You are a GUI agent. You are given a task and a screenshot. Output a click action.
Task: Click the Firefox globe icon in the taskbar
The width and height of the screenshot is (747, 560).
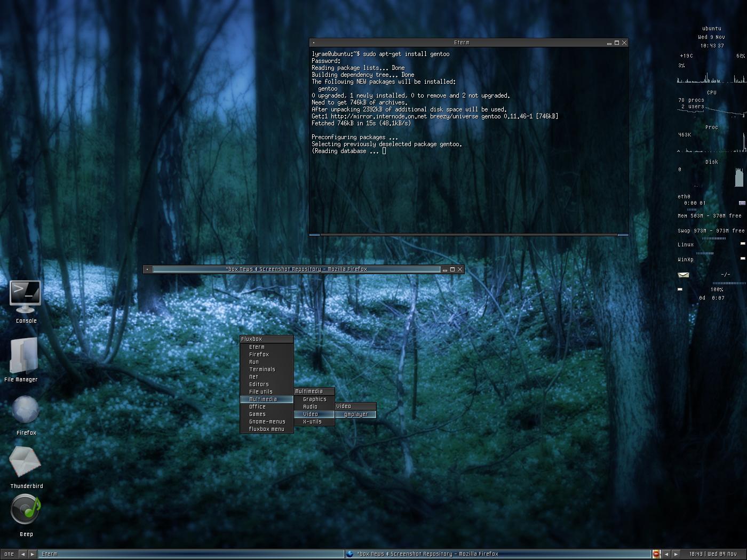click(350, 554)
